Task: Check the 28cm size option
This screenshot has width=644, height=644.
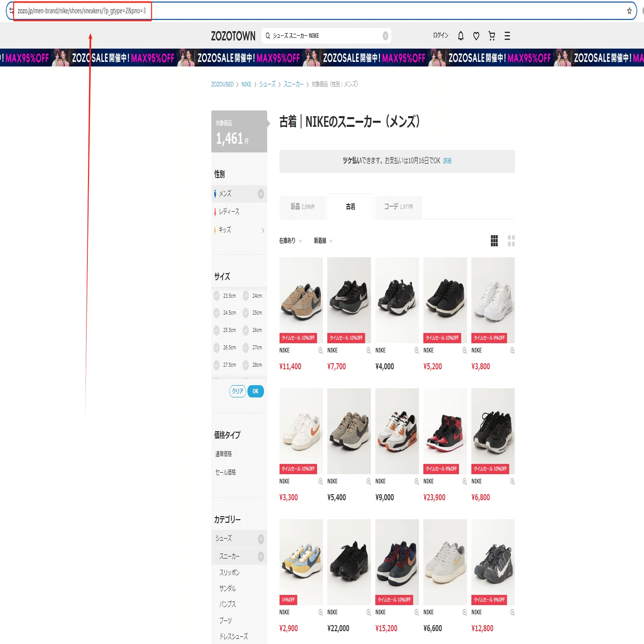Action: click(x=246, y=365)
